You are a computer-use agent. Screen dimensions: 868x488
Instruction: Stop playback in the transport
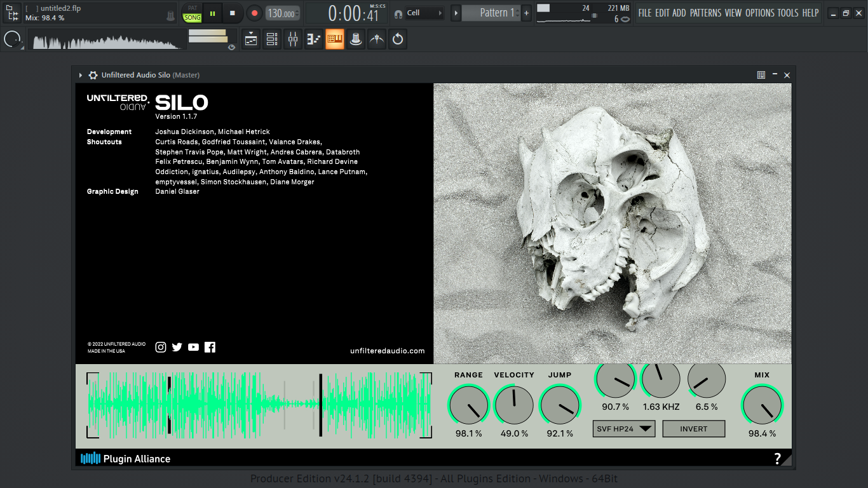pyautogui.click(x=233, y=13)
